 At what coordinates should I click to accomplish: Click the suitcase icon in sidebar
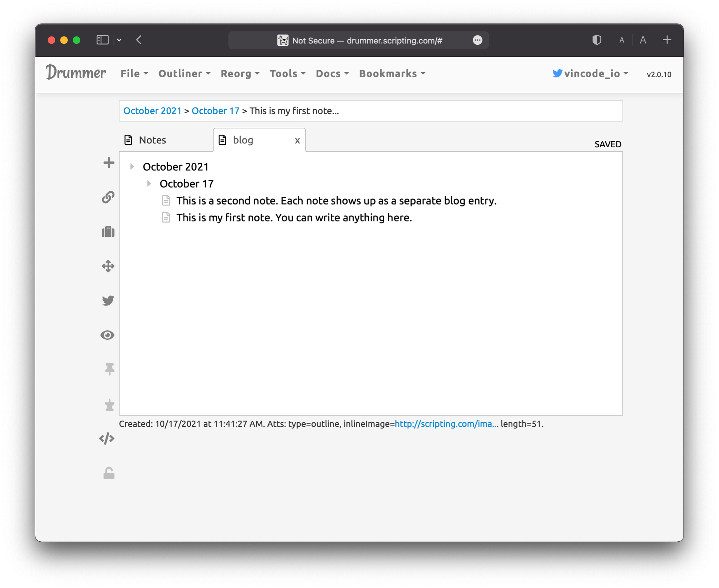[x=109, y=232]
